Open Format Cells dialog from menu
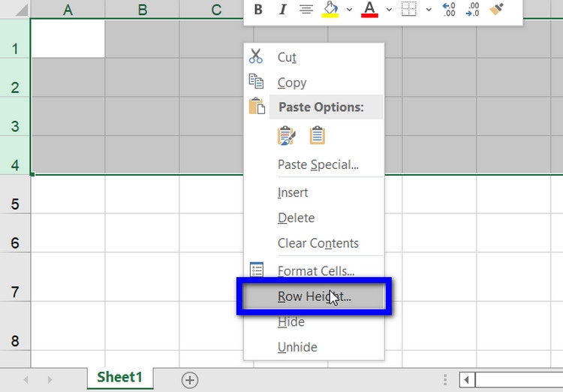Image resolution: width=563 pixels, height=392 pixels. click(314, 270)
